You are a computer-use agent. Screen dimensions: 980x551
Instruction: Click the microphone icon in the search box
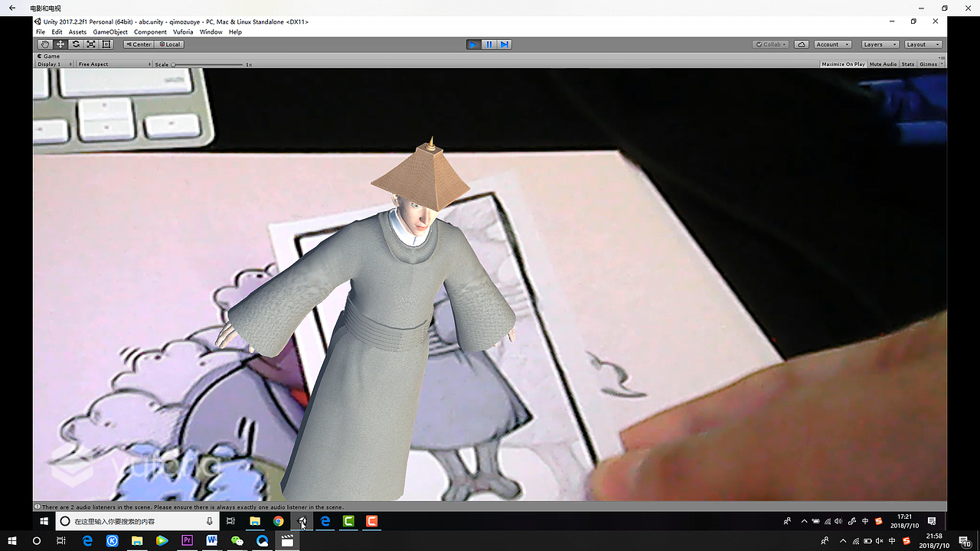click(210, 521)
